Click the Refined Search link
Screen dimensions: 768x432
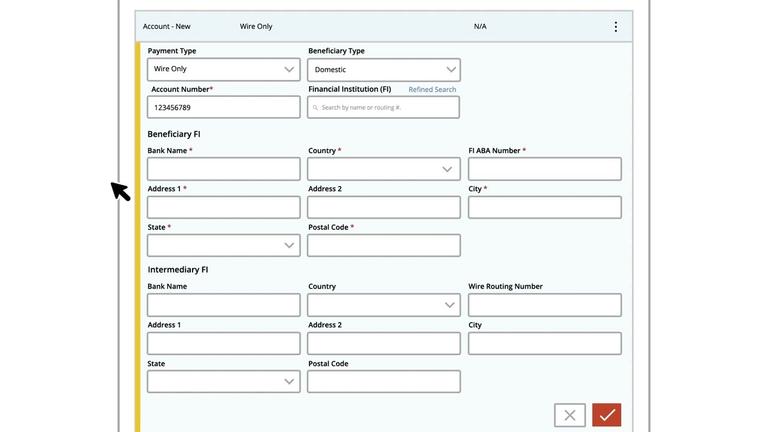tap(432, 90)
